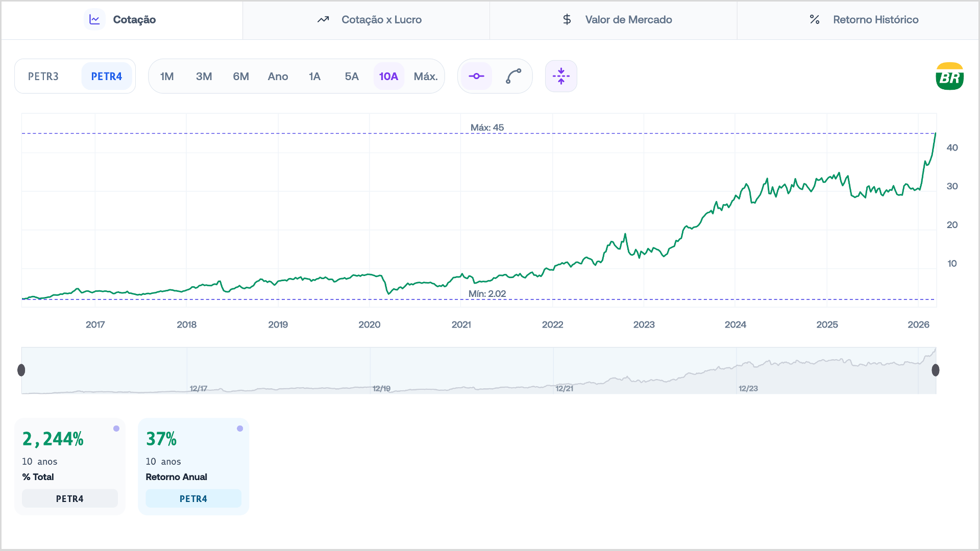Toggle the dot on % Total card
The height and width of the screenshot is (551, 980).
click(116, 429)
